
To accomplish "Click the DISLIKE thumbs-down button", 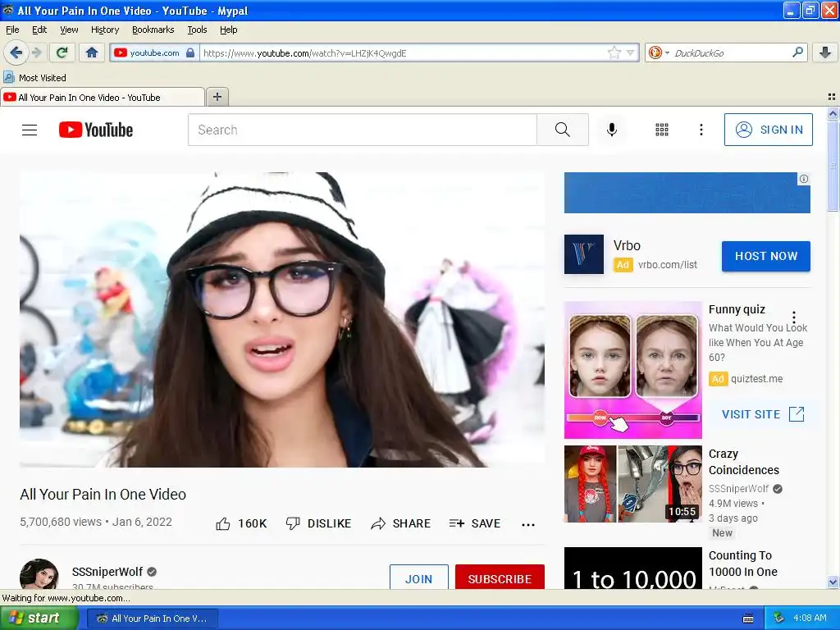I will pyautogui.click(x=318, y=523).
